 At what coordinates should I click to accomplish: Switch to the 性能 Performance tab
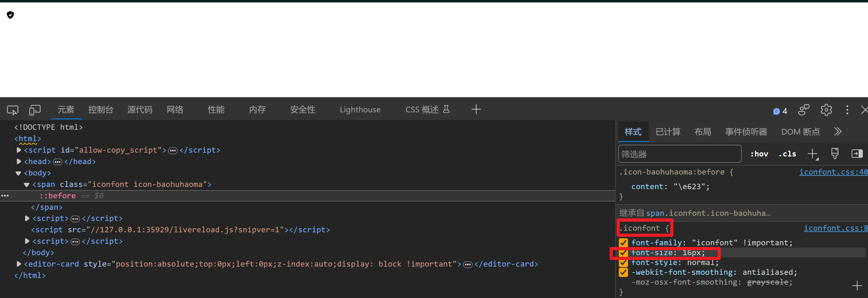pyautogui.click(x=216, y=110)
